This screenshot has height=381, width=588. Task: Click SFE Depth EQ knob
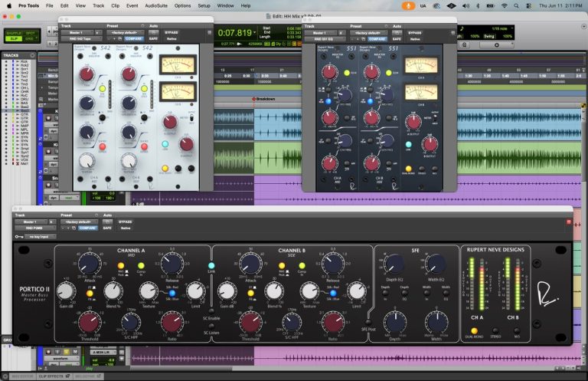pos(394,264)
